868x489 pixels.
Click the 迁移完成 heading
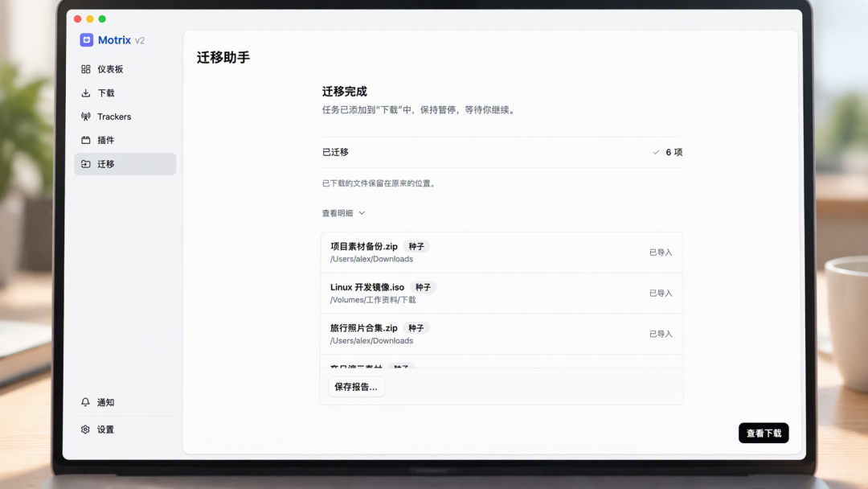(344, 92)
